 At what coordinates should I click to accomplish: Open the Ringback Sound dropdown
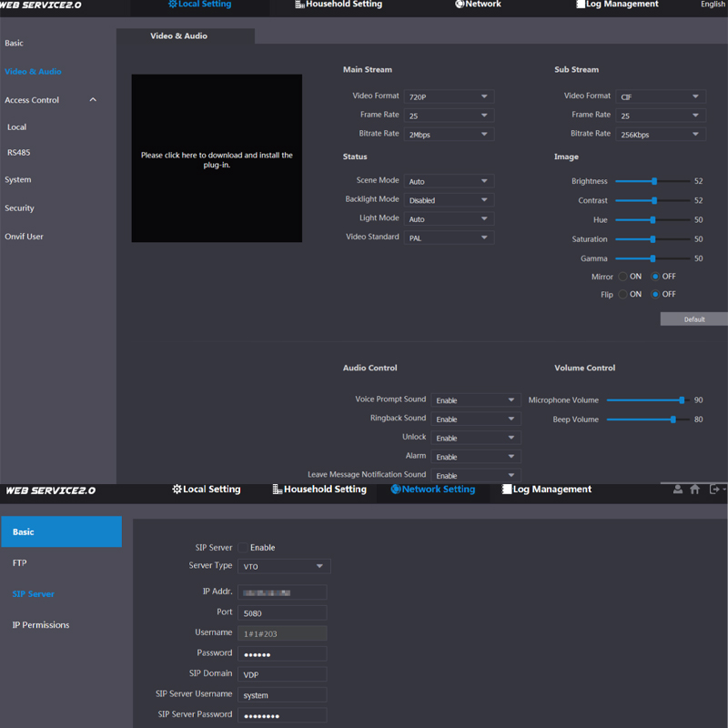pyautogui.click(x=476, y=420)
